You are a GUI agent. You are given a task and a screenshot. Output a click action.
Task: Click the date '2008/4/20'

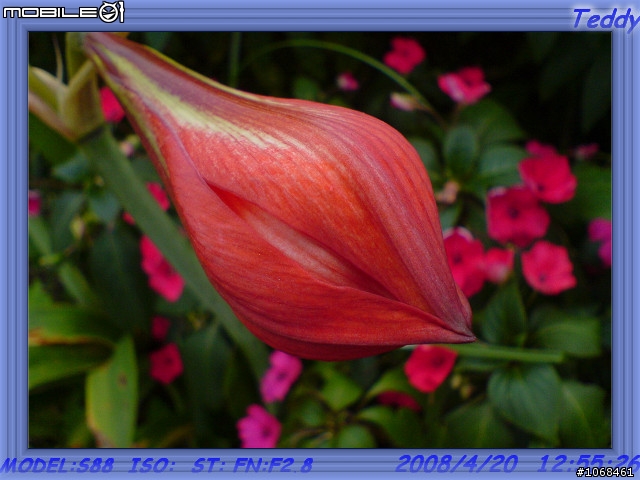[x=457, y=463]
